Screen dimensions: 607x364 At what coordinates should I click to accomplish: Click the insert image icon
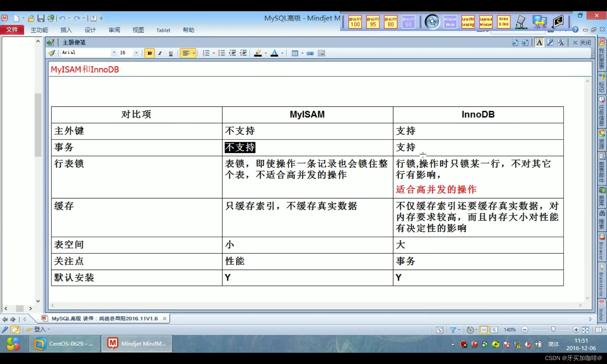coord(321,53)
